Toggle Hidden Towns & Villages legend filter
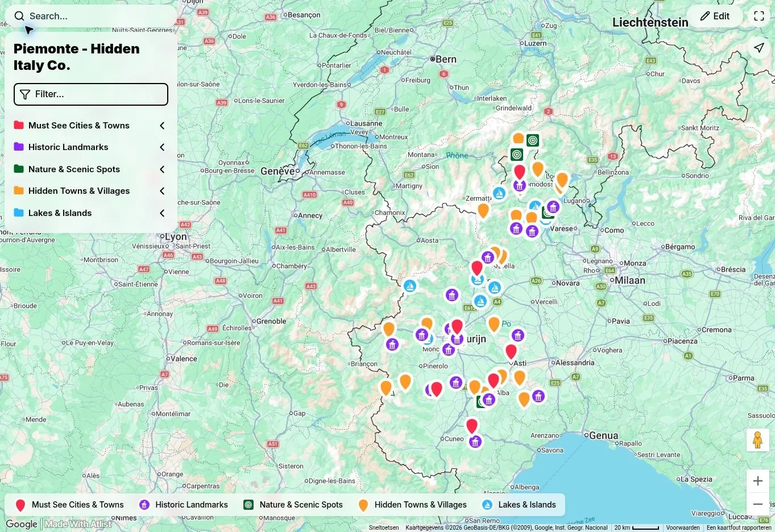Screen dimensions: 775x532 tap(412, 505)
